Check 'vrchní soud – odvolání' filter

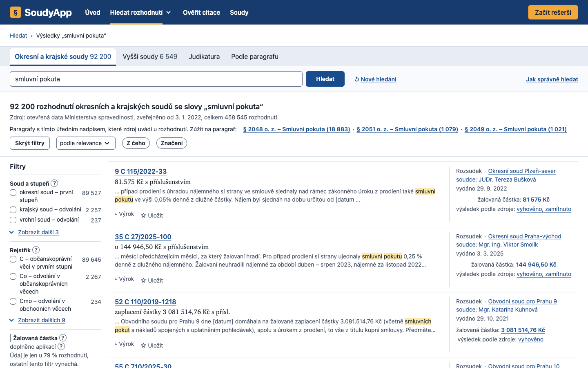pyautogui.click(x=13, y=220)
